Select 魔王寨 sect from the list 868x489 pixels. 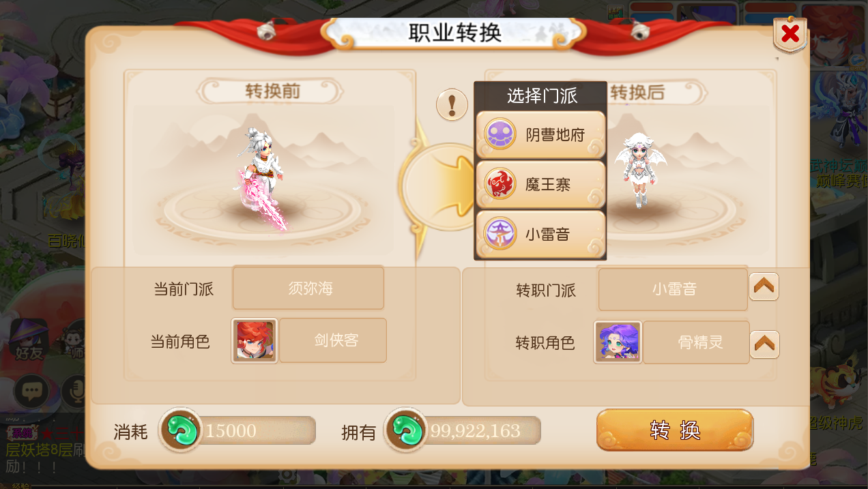click(540, 184)
